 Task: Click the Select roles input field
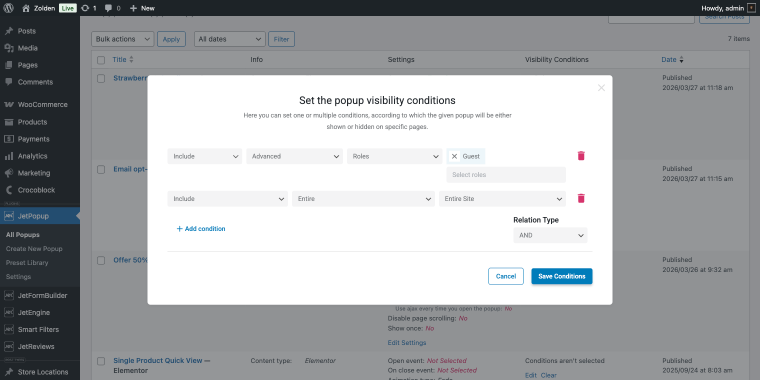[506, 174]
